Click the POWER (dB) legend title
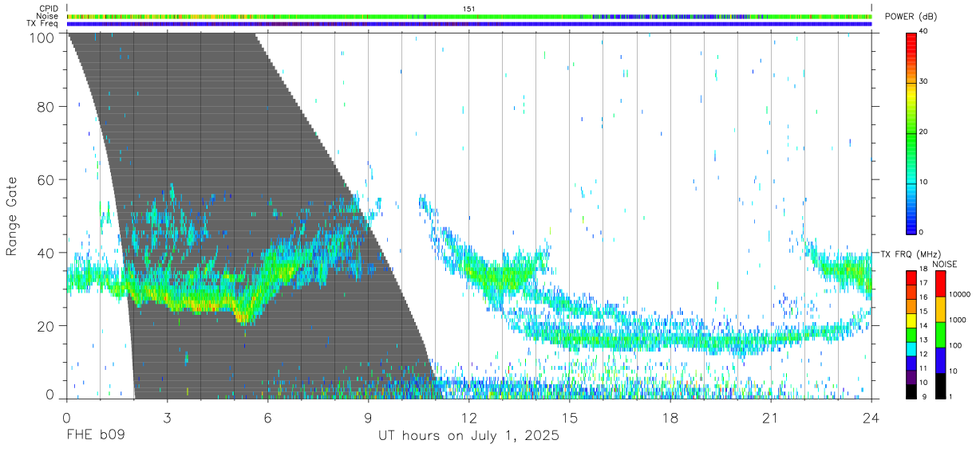This screenshot has height=452, width=980. [x=911, y=17]
